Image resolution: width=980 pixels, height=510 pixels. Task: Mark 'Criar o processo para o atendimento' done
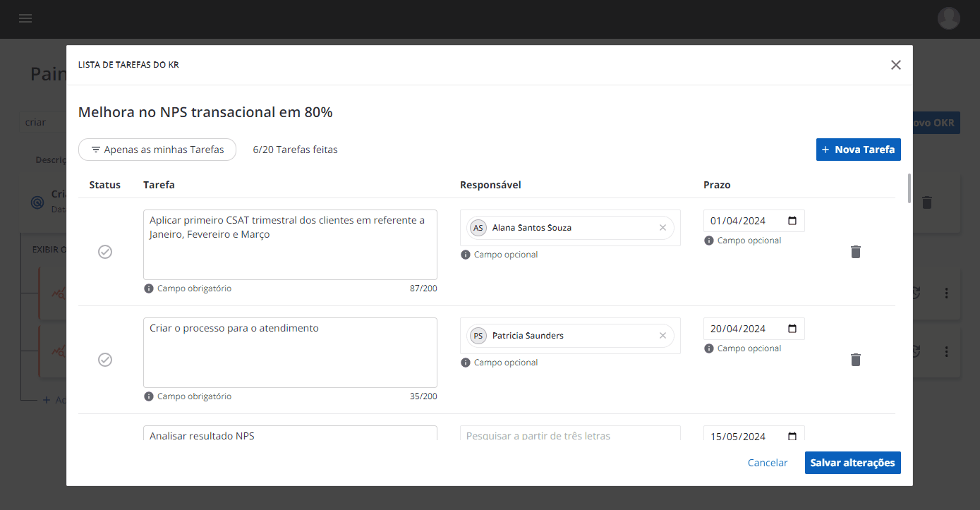(105, 360)
